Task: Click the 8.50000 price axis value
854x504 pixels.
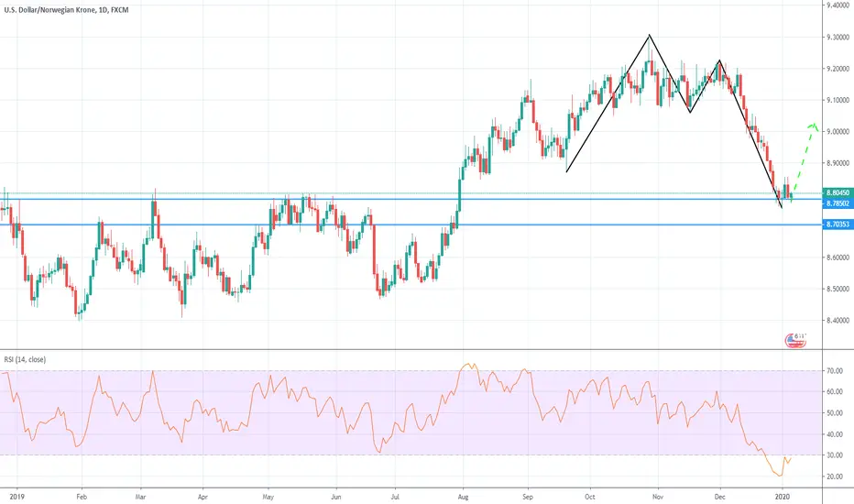Action: [x=838, y=290]
